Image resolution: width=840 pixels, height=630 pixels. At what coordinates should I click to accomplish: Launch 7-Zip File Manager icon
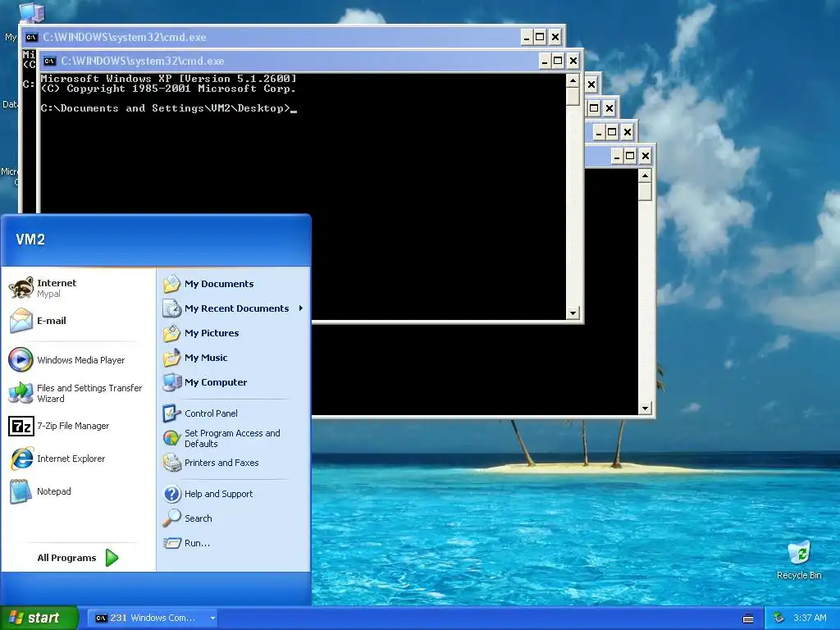pos(21,426)
